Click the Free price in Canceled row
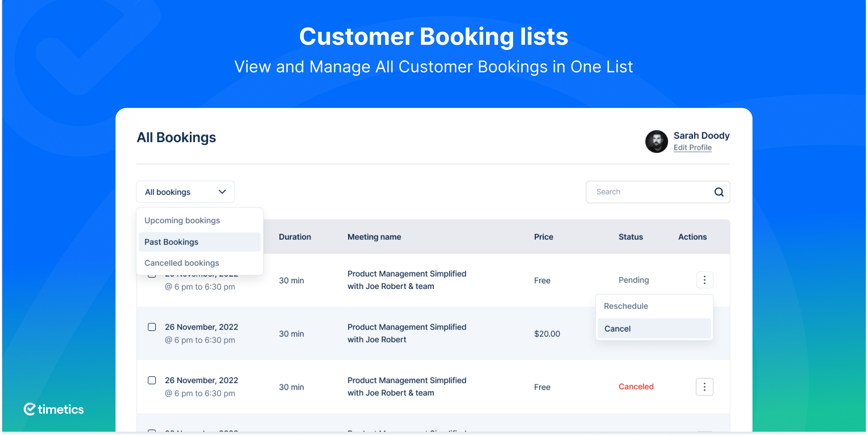868x436 pixels. tap(542, 387)
